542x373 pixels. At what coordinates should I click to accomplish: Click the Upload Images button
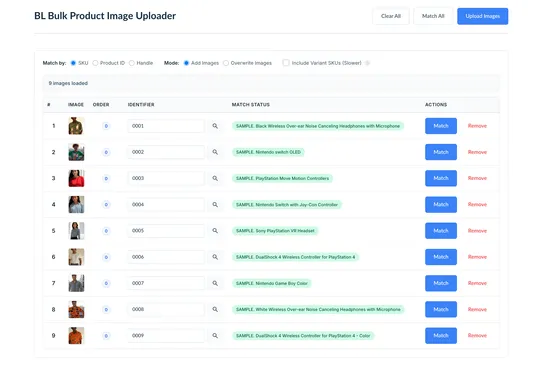click(483, 16)
